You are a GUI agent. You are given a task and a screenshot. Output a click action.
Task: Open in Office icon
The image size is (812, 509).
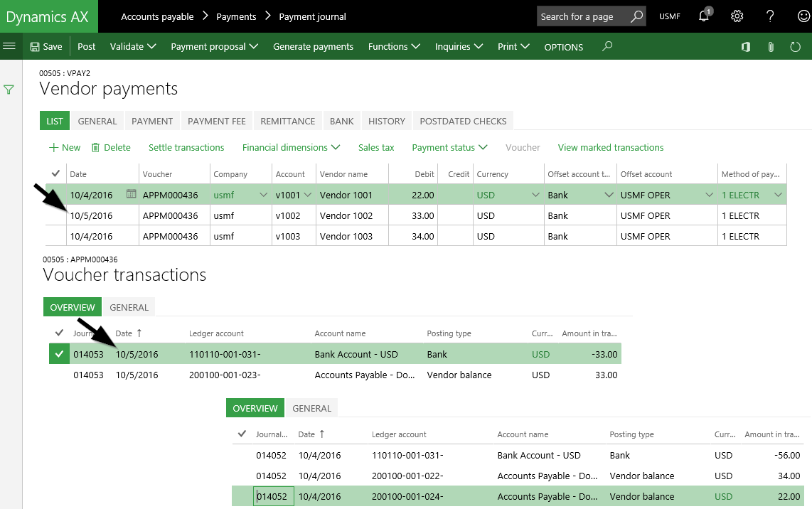pyautogui.click(x=746, y=47)
